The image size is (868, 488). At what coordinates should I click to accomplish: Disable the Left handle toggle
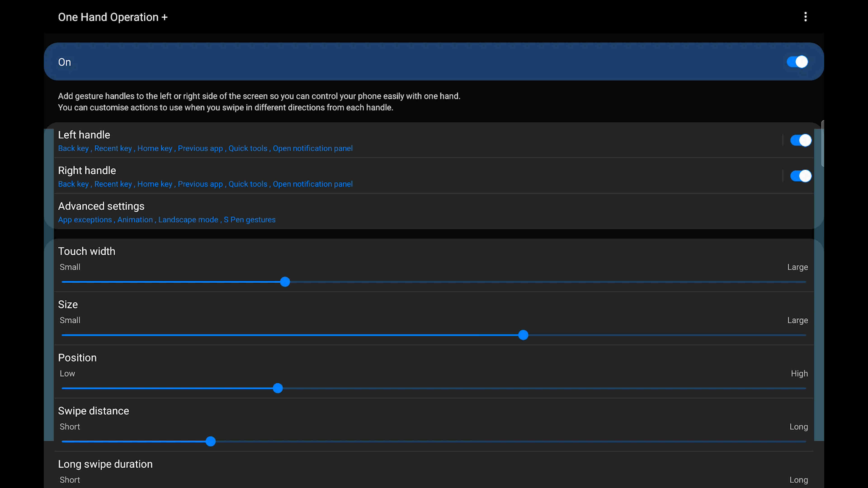click(x=801, y=141)
